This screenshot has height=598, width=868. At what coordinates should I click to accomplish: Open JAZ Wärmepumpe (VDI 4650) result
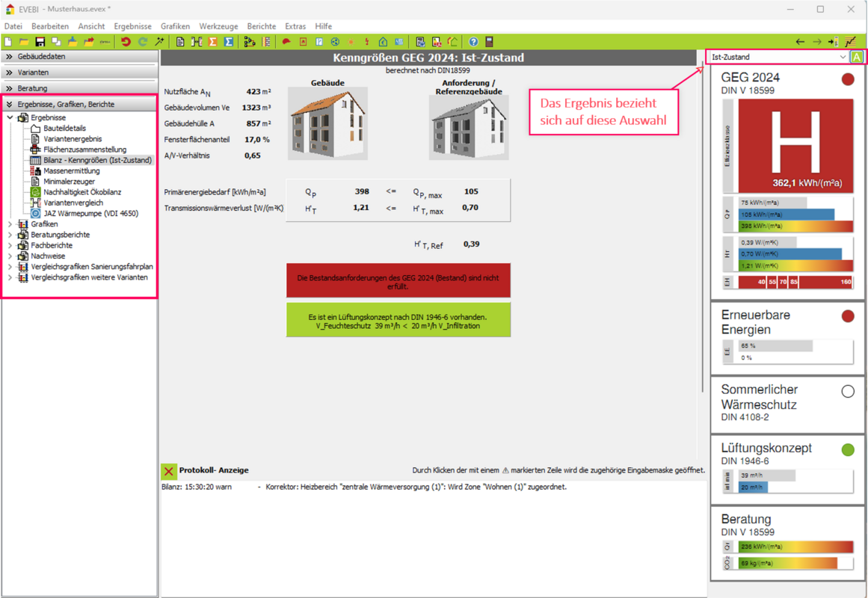[x=90, y=214]
